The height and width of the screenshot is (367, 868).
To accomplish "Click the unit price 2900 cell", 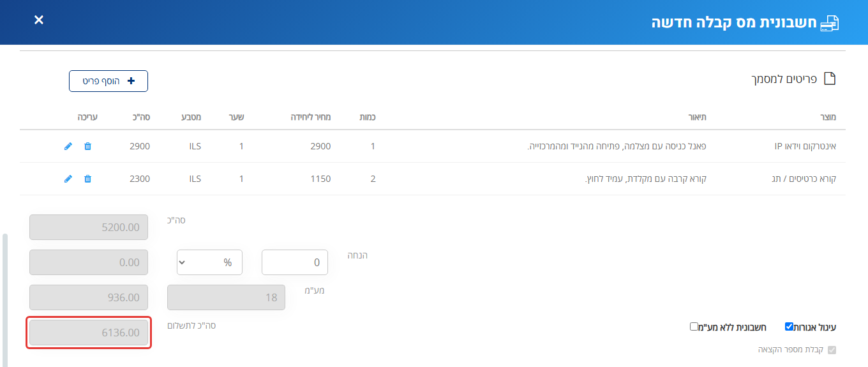I will coord(320,146).
